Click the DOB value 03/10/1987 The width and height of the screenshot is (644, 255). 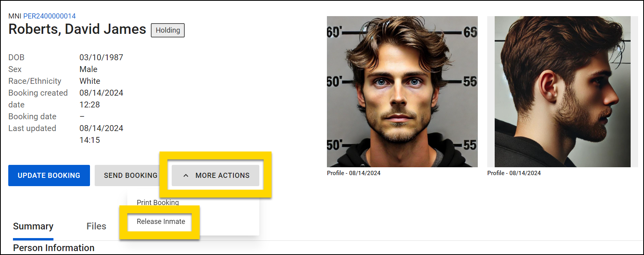click(101, 57)
